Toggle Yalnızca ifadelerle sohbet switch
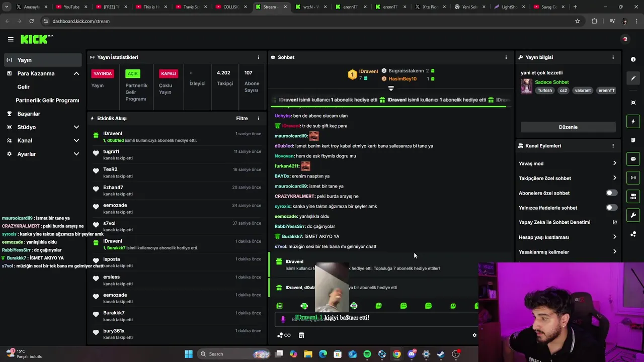The width and height of the screenshot is (644, 362). [x=611, y=208]
